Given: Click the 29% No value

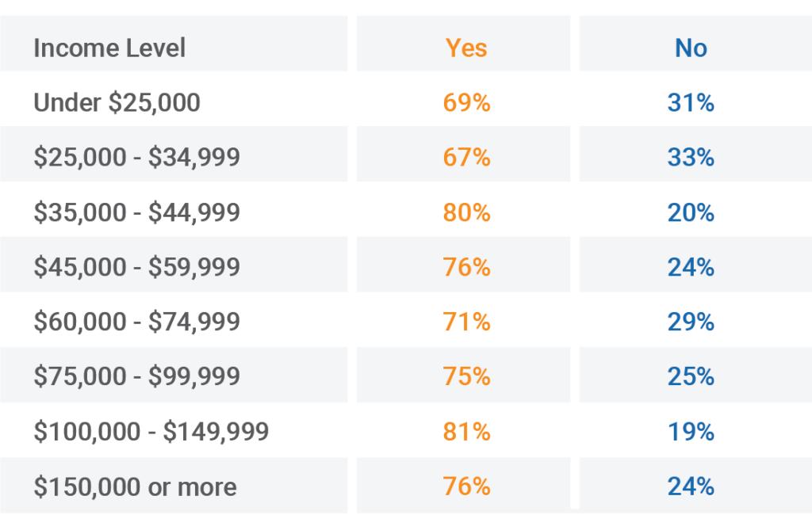Looking at the screenshot, I should pyautogui.click(x=691, y=322).
